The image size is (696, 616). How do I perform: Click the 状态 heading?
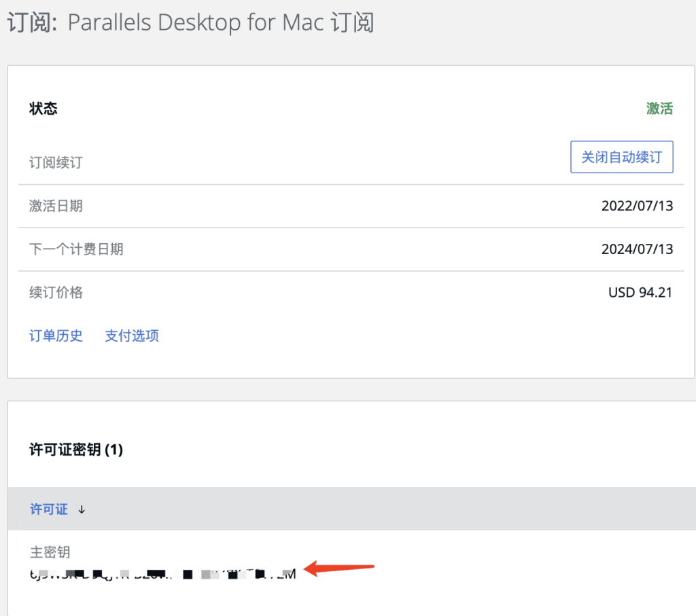tap(43, 109)
